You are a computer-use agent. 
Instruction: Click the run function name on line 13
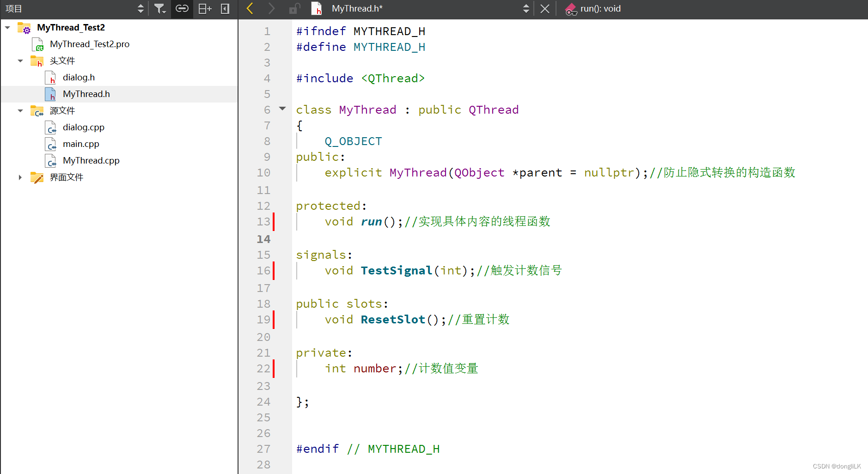371,222
